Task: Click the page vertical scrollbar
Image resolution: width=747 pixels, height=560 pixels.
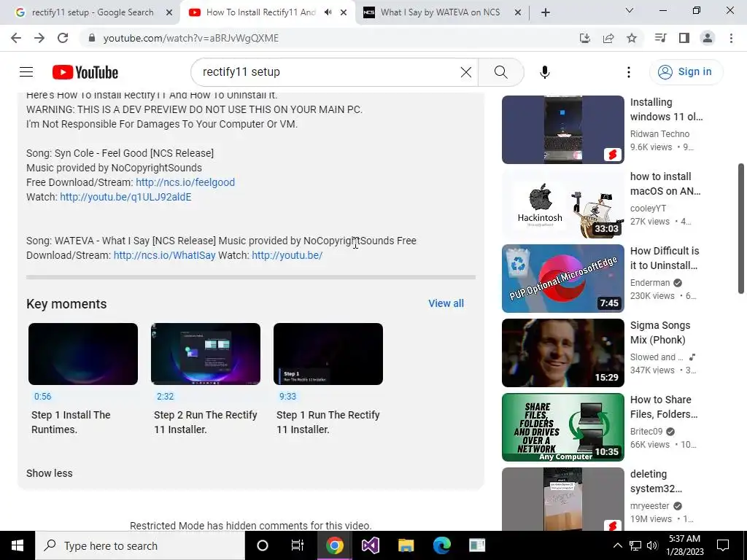Action: click(741, 228)
